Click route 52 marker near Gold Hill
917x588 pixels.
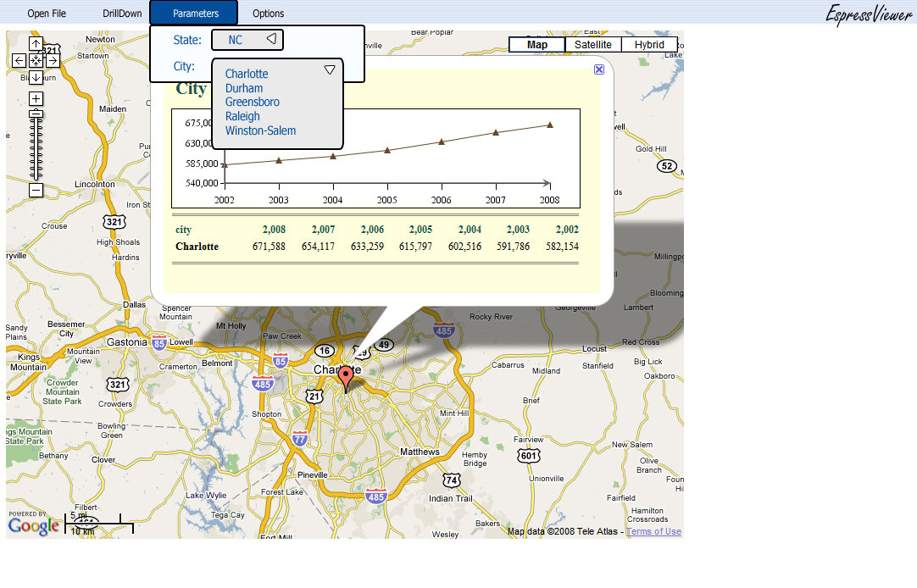tap(667, 166)
